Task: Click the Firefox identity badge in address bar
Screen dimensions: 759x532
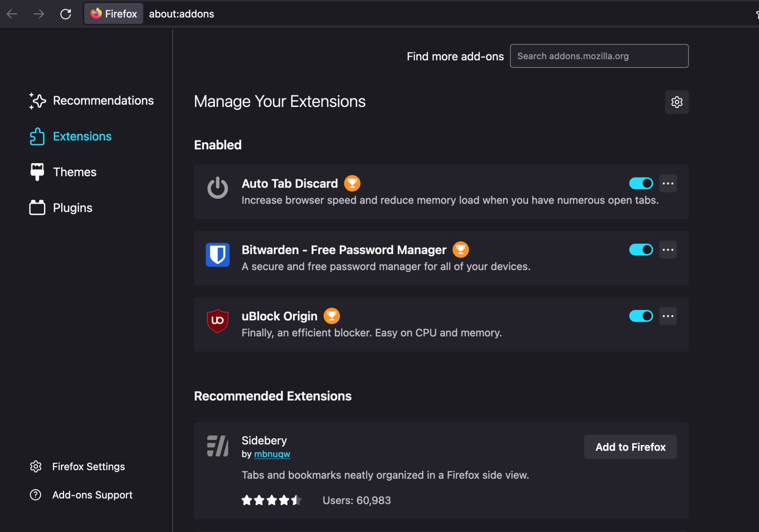Action: (x=113, y=14)
